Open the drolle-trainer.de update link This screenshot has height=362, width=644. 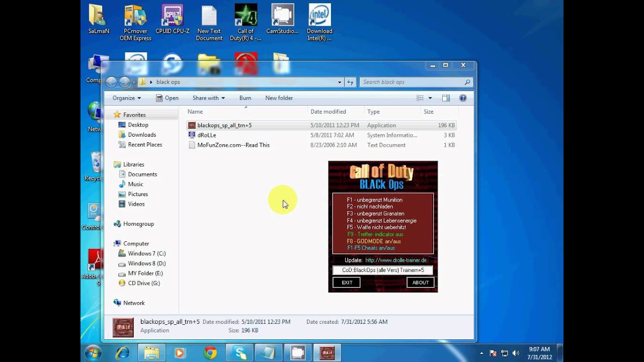(396, 260)
